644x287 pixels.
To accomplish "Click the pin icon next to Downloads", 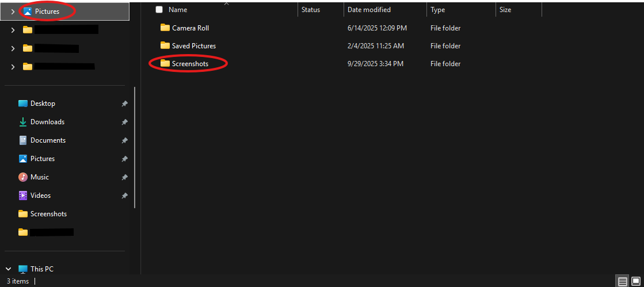I will pyautogui.click(x=124, y=122).
